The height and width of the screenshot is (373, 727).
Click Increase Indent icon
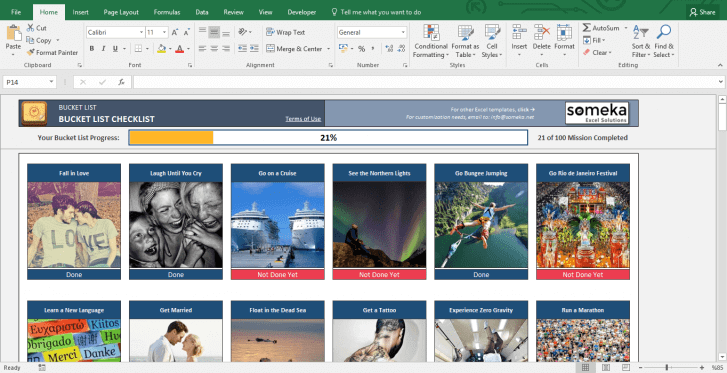pos(254,48)
